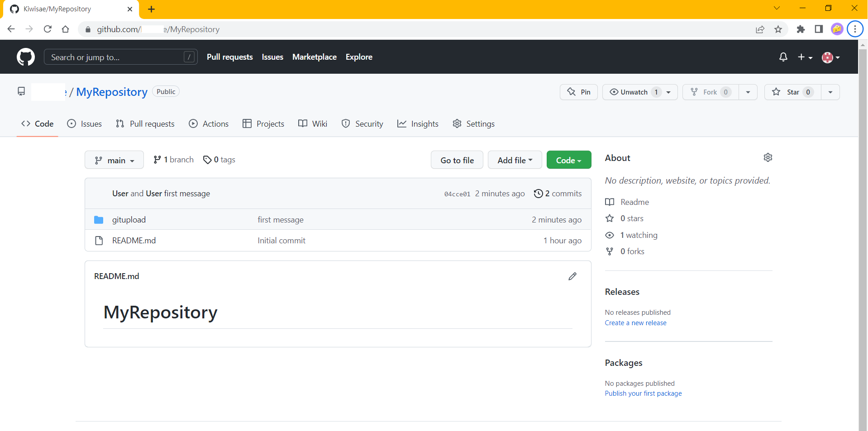868x431 pixels.
Task: Open the Wiki tab
Action: tap(313, 123)
